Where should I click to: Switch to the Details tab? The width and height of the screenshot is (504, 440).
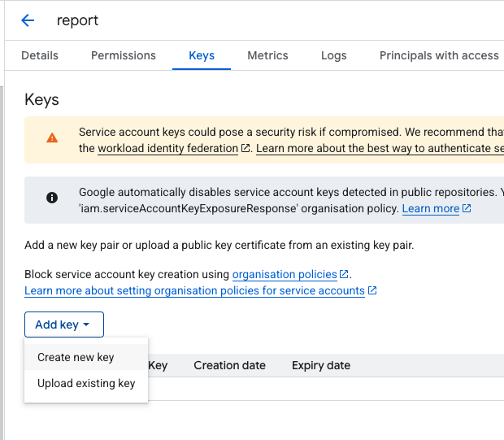[40, 55]
